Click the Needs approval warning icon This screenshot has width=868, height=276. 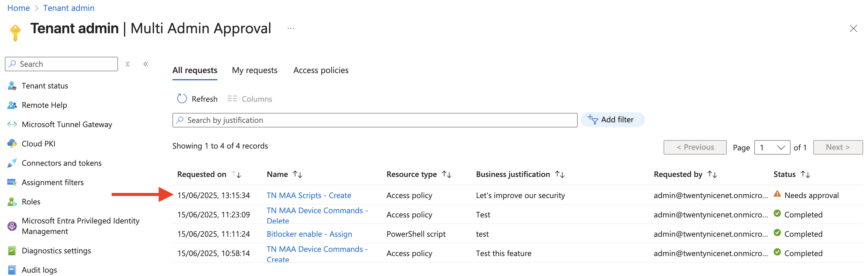click(x=777, y=194)
